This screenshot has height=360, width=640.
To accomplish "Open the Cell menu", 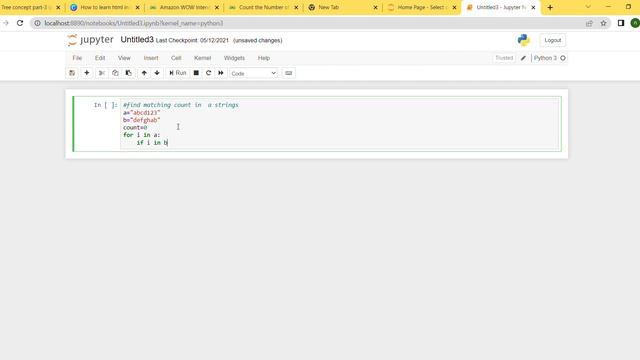I will click(176, 58).
